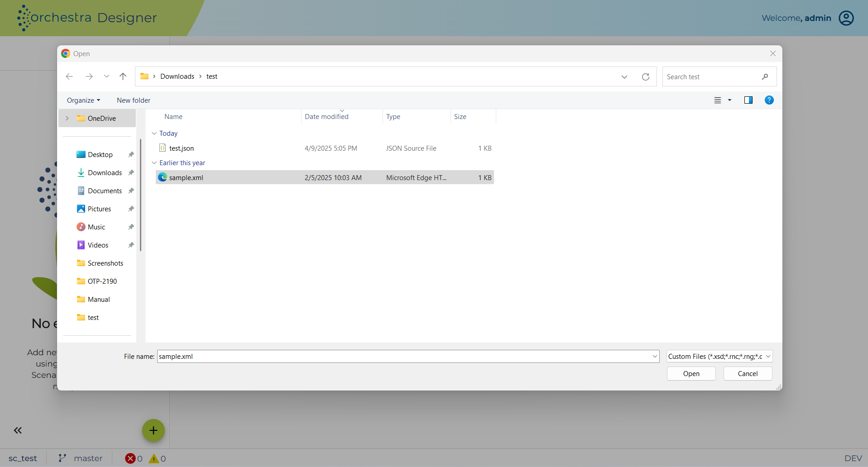868x467 pixels.
Task: Change the file view layout icon
Action: click(x=718, y=100)
